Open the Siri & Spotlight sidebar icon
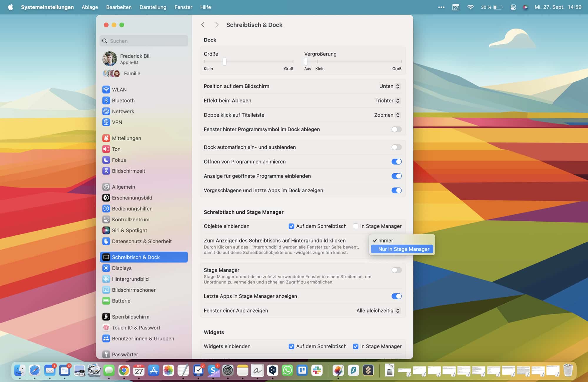The height and width of the screenshot is (382, 588). point(106,230)
